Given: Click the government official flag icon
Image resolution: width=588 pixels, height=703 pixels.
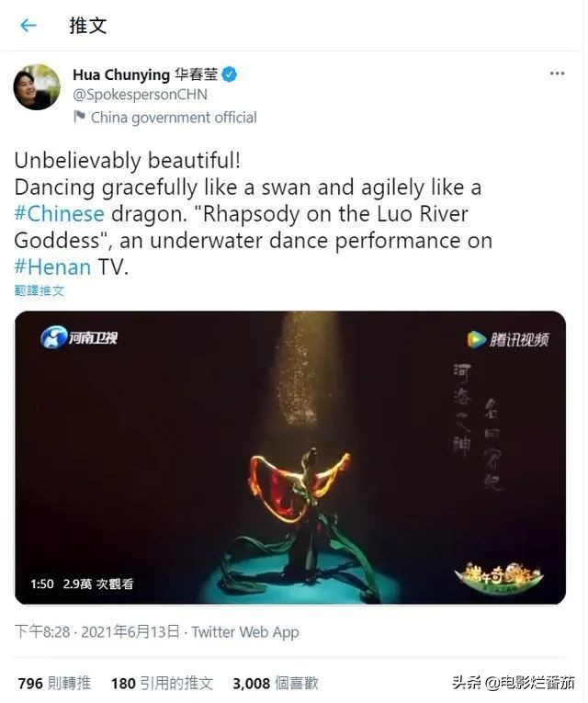Looking at the screenshot, I should [x=79, y=117].
